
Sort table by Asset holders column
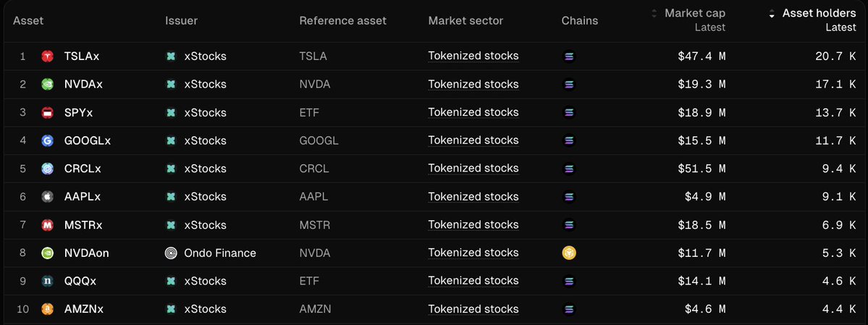(819, 14)
